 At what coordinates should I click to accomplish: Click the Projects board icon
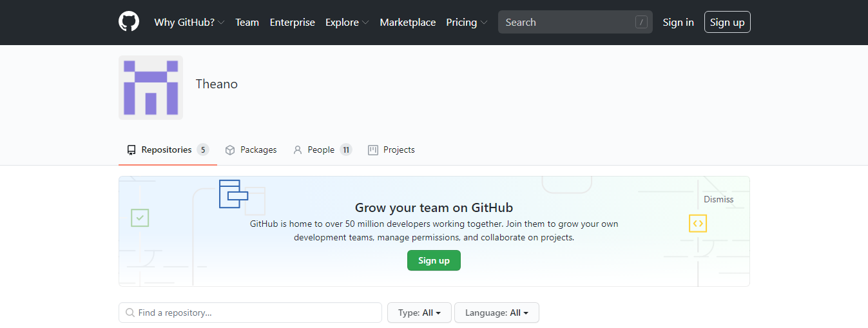point(373,150)
